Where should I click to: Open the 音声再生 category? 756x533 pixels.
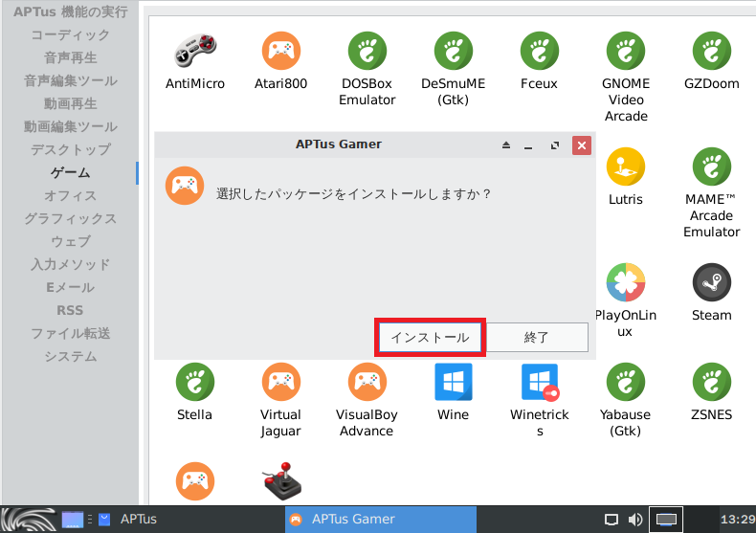[x=71, y=57]
